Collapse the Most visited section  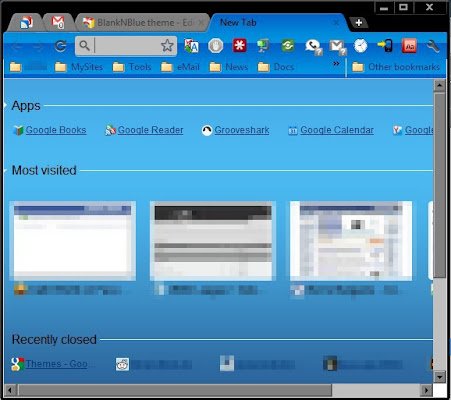[5, 170]
